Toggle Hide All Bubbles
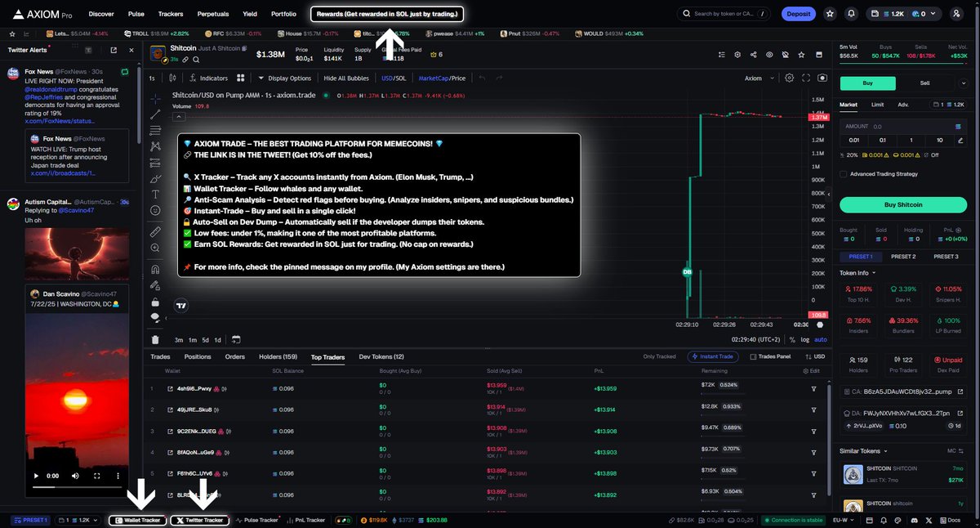980x528 pixels. click(346, 78)
